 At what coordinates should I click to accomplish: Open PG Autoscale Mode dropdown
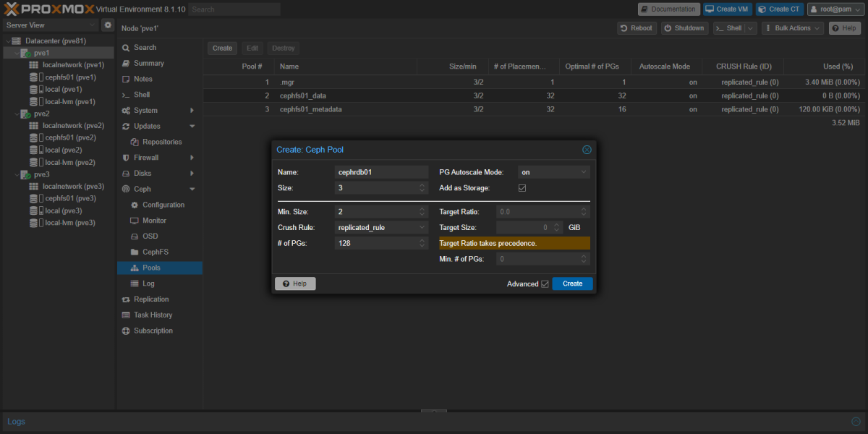[584, 172]
